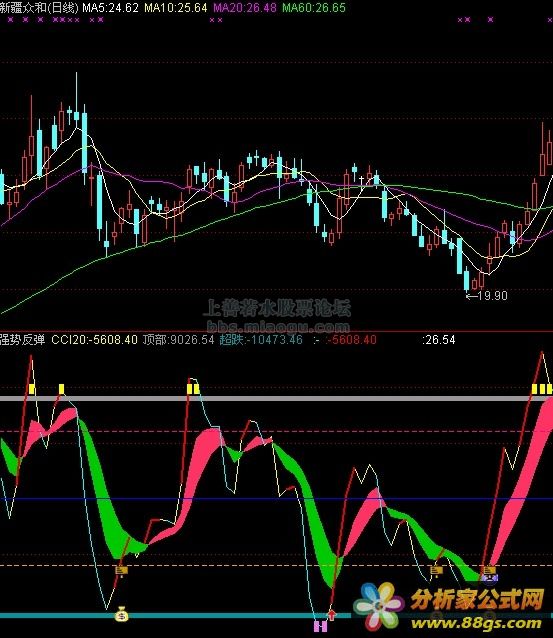The height and width of the screenshot is (638, 553).
Task: Click the 19.90 low price arrow label
Action: pos(487,296)
